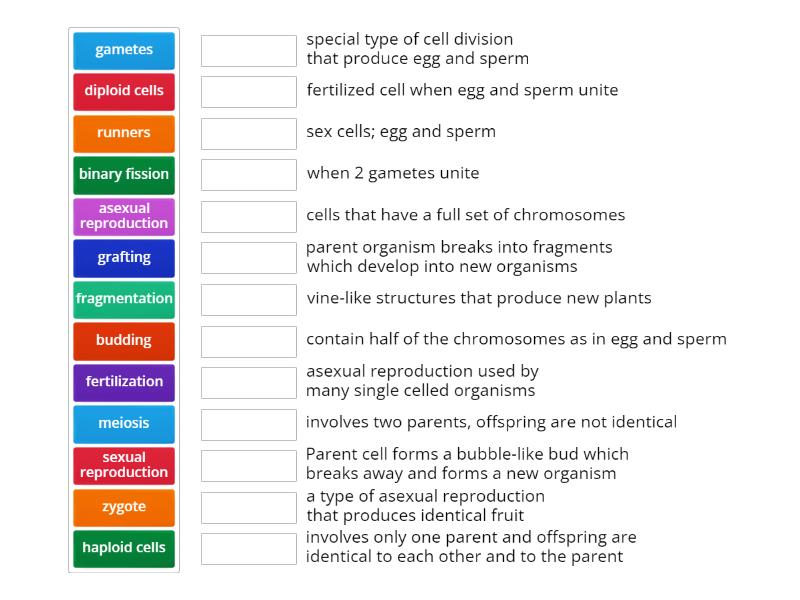The height and width of the screenshot is (600, 800).
Task: Click the haploid cells term tile
Action: pyautogui.click(x=124, y=548)
